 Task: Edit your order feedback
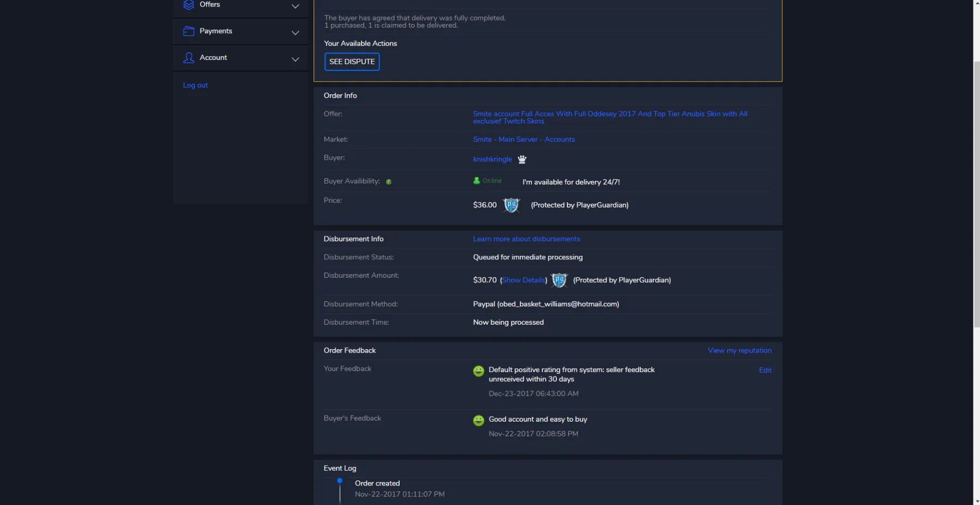click(765, 370)
